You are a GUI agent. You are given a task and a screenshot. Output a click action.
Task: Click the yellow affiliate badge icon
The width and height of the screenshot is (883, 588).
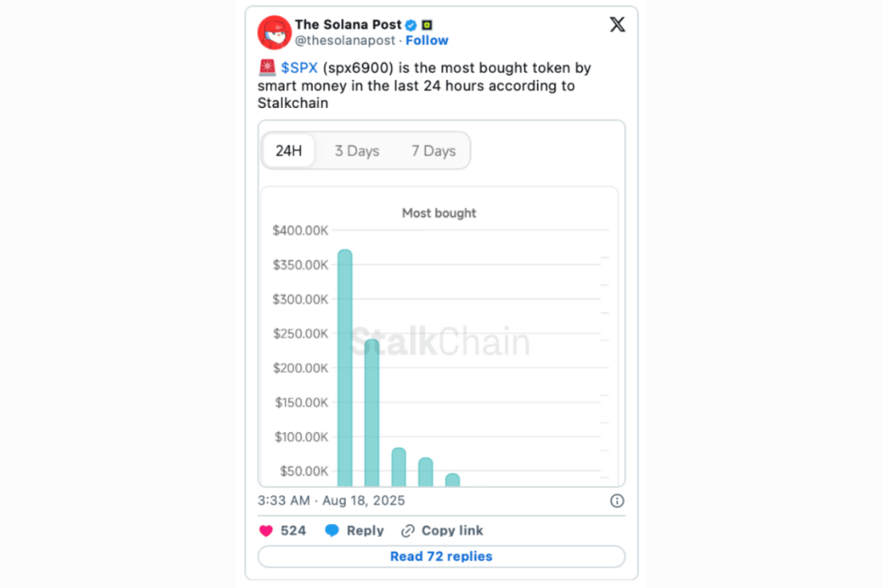coord(427,25)
